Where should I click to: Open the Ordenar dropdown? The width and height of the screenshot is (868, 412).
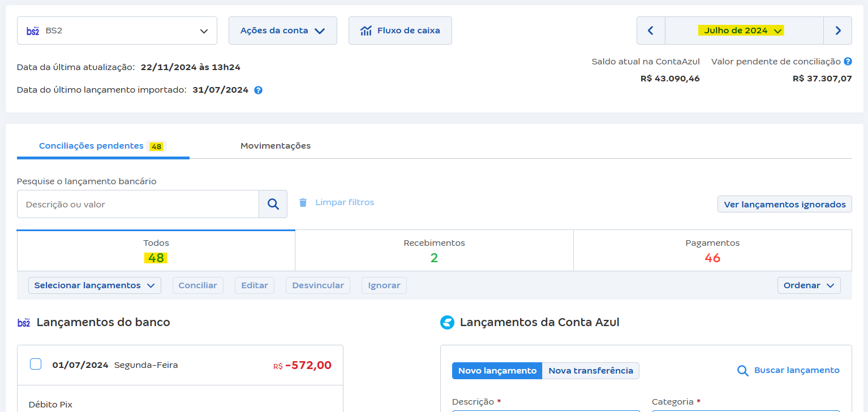(809, 285)
